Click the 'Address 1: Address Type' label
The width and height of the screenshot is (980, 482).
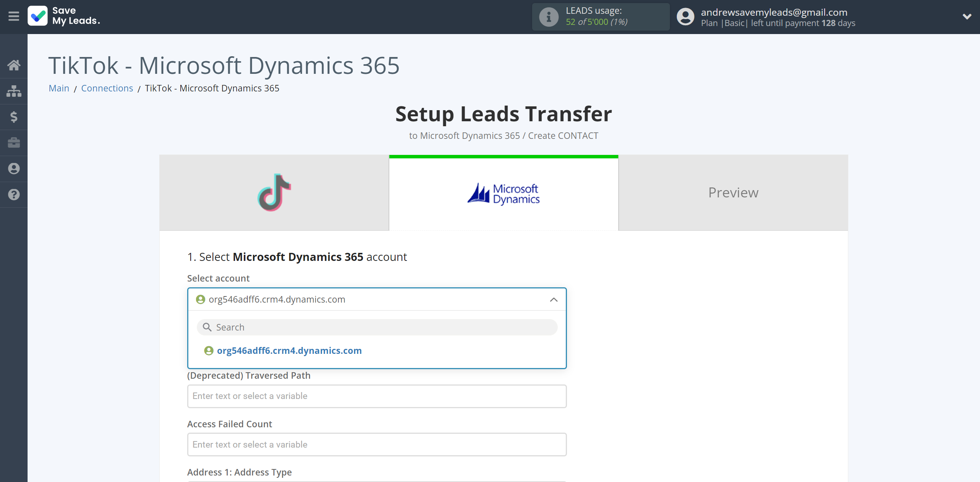pos(239,472)
